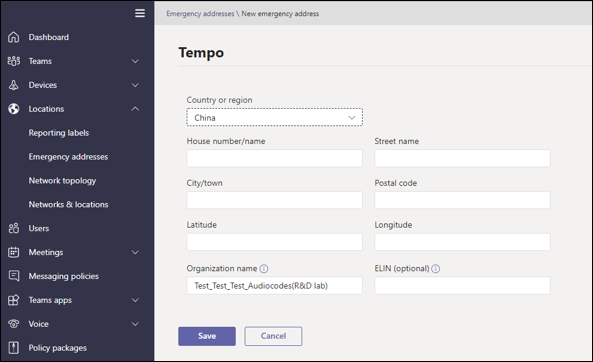Screen dimensions: 593x362
Task: Select the Devices bell icon
Action: point(14,85)
